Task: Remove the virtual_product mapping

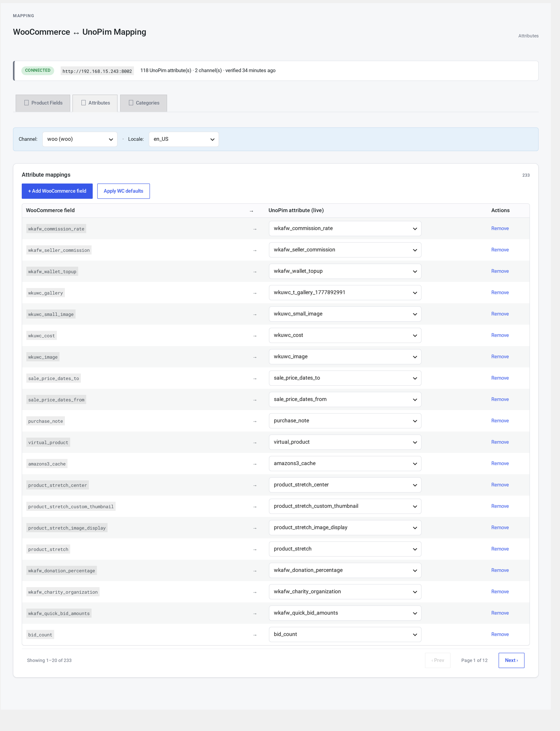Action: pos(500,442)
